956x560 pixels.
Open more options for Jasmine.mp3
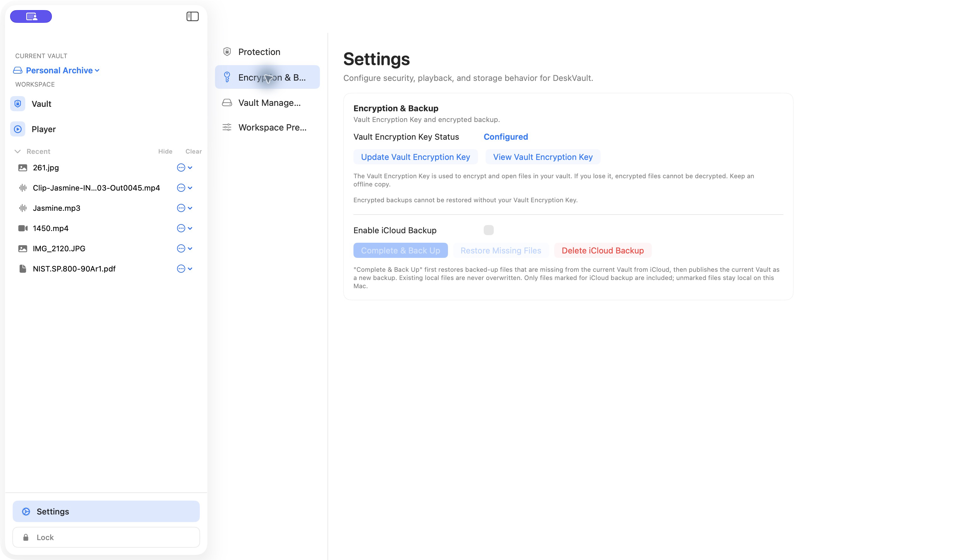click(181, 208)
